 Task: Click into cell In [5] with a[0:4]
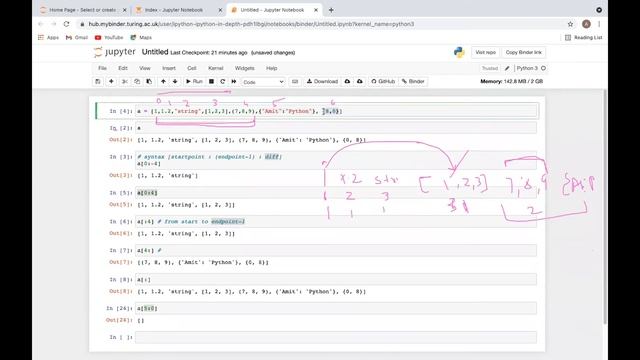[x=336, y=193]
